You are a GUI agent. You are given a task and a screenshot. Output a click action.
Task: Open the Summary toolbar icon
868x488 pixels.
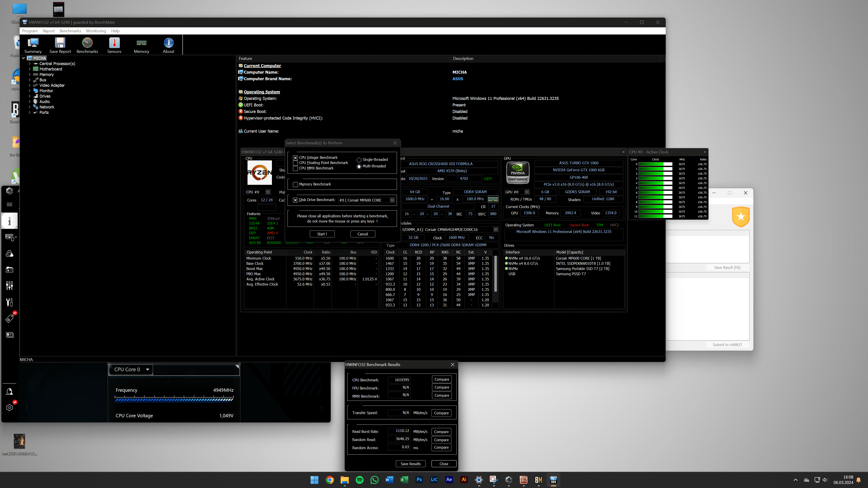click(33, 45)
